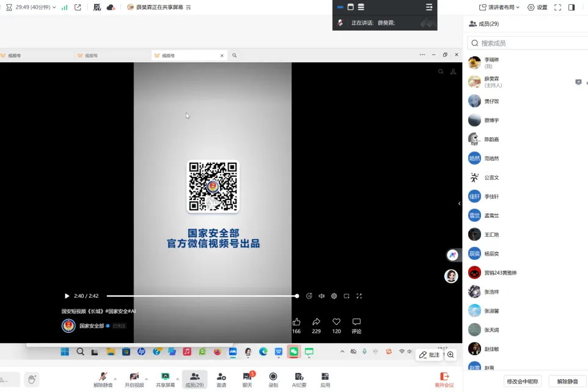This screenshot has width=588, height=392.
Task: Expand video options arrow beside 开启视频
Action: point(147,379)
